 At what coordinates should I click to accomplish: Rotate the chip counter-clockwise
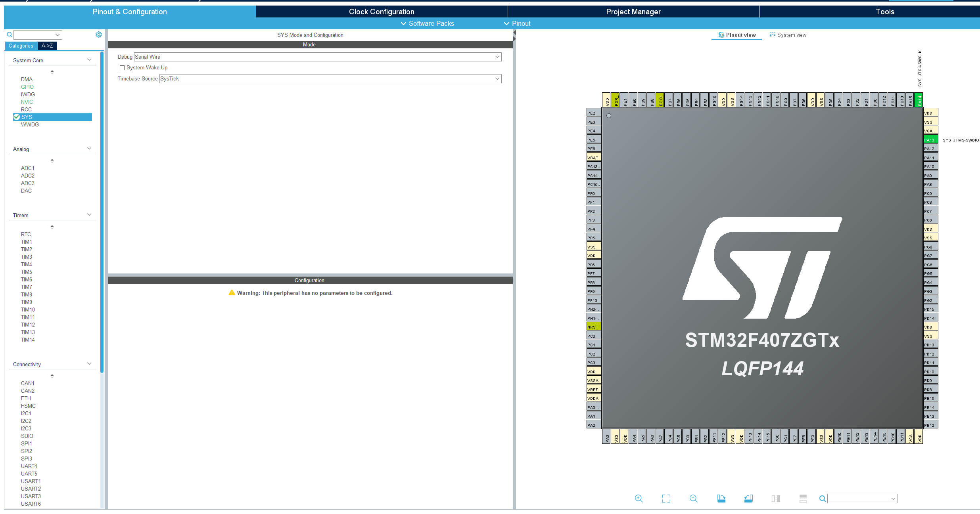748,499
